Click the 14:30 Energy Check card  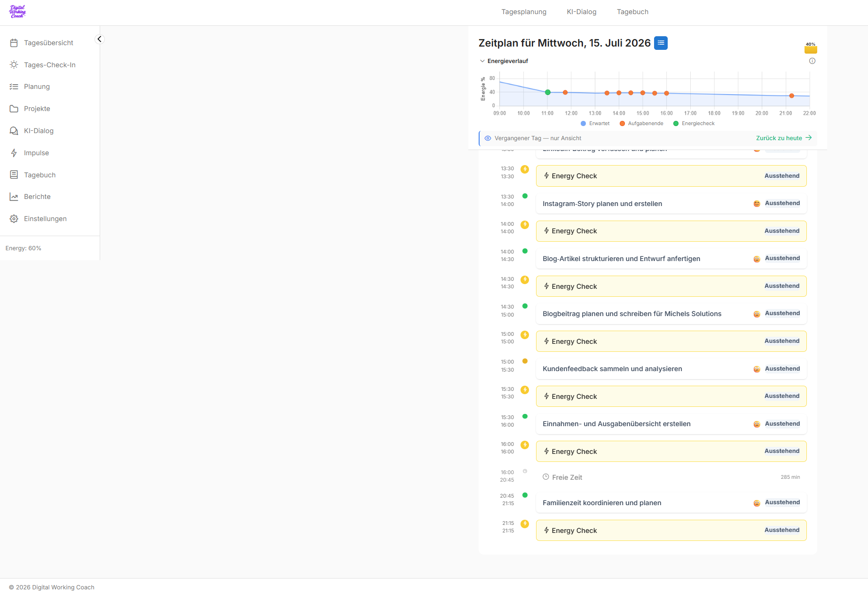[671, 286]
